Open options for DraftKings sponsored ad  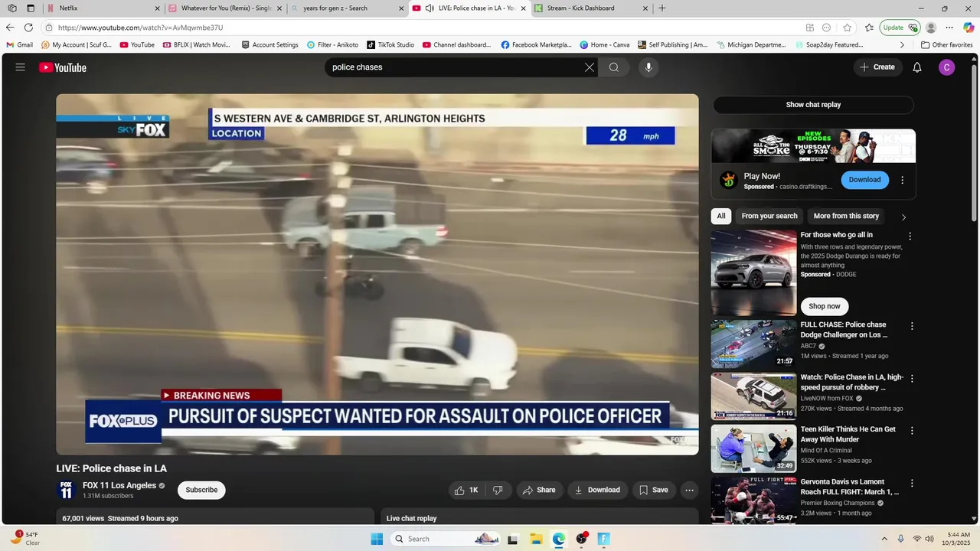point(902,180)
